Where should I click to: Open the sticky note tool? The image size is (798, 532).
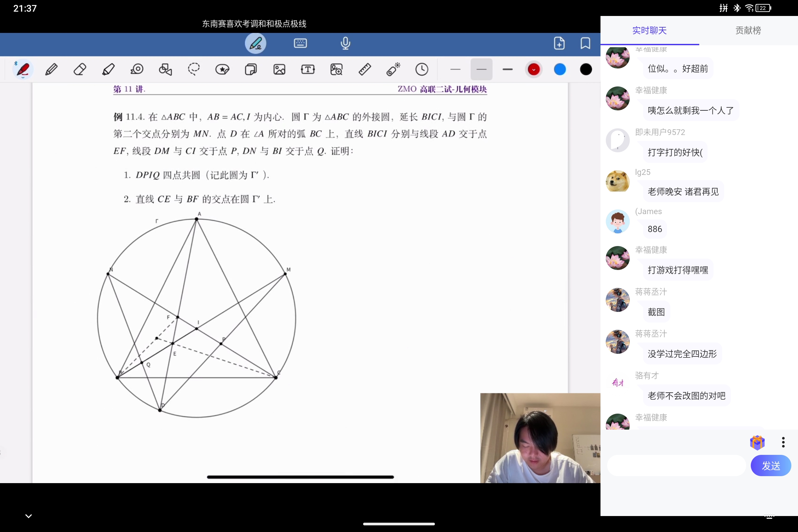coord(251,69)
